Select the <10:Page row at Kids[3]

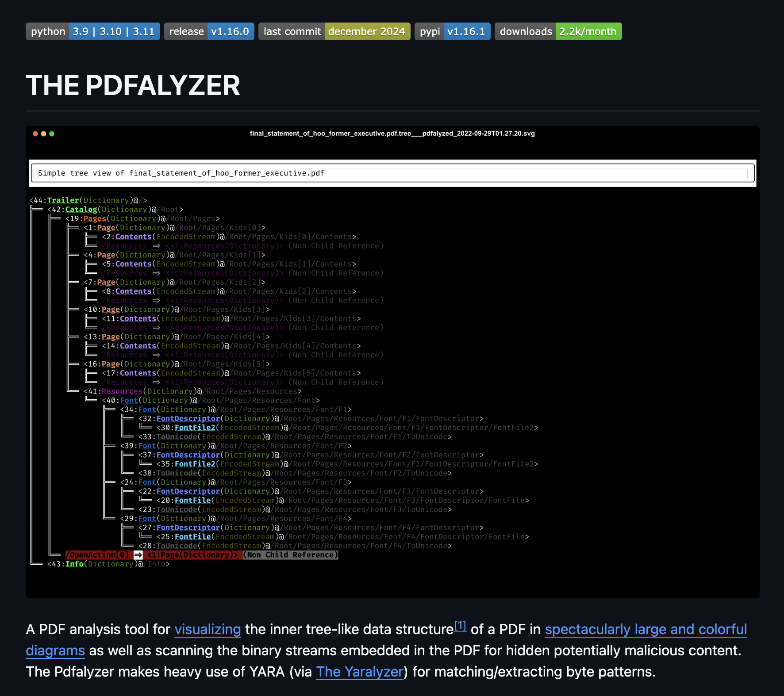click(177, 310)
